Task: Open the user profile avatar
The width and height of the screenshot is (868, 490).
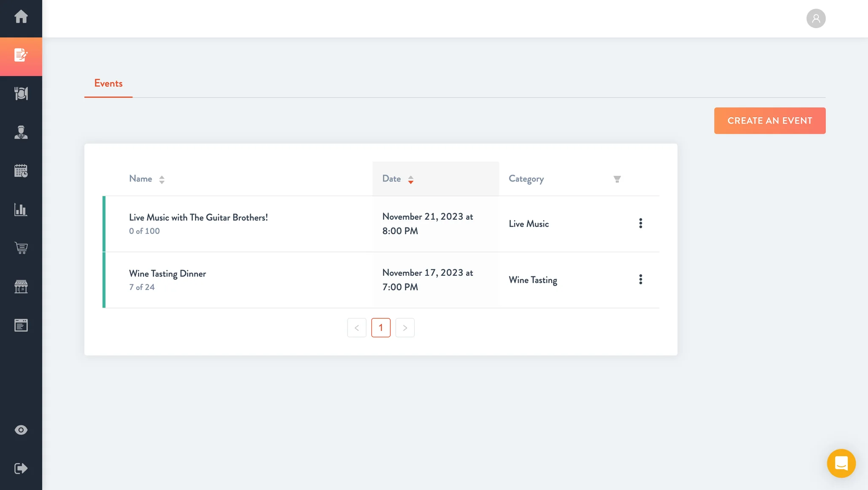Action: [x=816, y=18]
